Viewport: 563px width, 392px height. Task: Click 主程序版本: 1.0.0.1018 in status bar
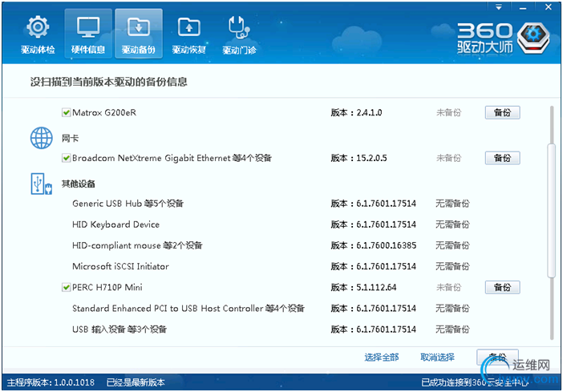tap(51, 382)
